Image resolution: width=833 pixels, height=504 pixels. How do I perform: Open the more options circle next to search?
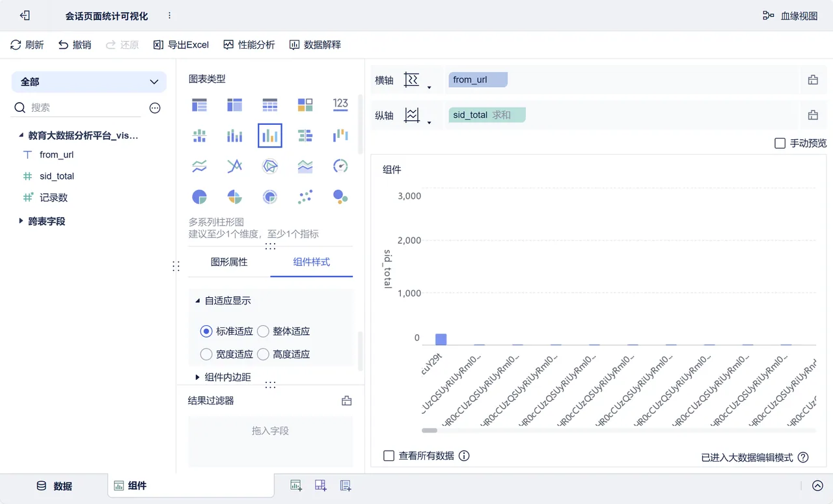tap(155, 108)
